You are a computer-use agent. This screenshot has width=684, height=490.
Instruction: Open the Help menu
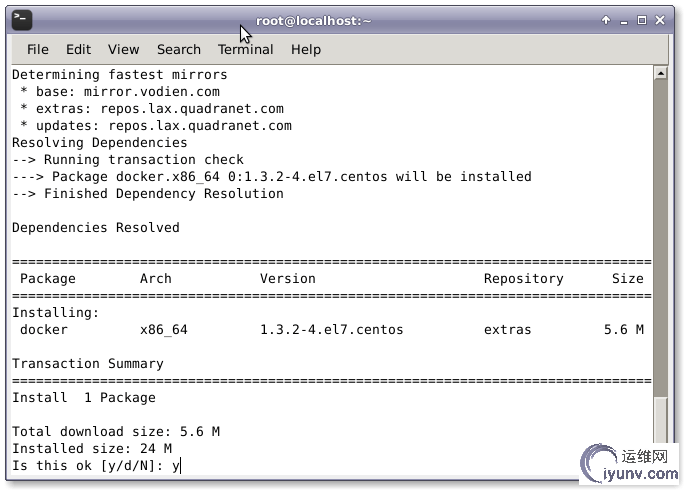[306, 49]
